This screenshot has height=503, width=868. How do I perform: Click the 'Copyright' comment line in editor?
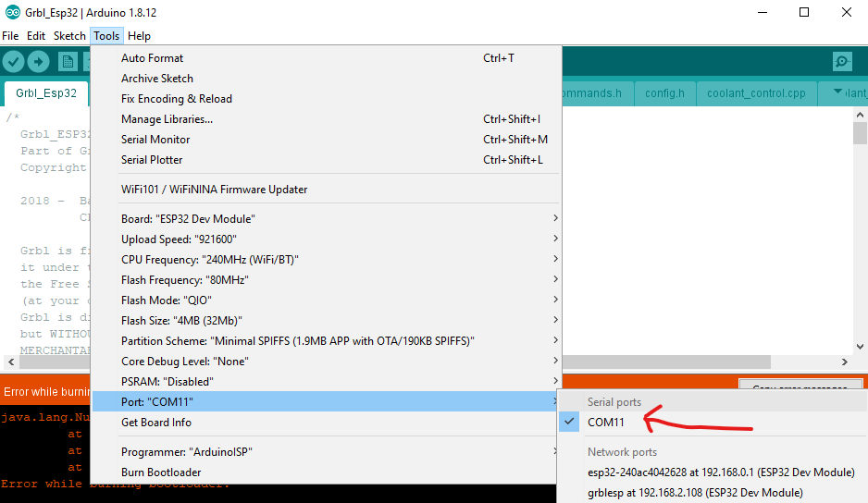point(53,167)
